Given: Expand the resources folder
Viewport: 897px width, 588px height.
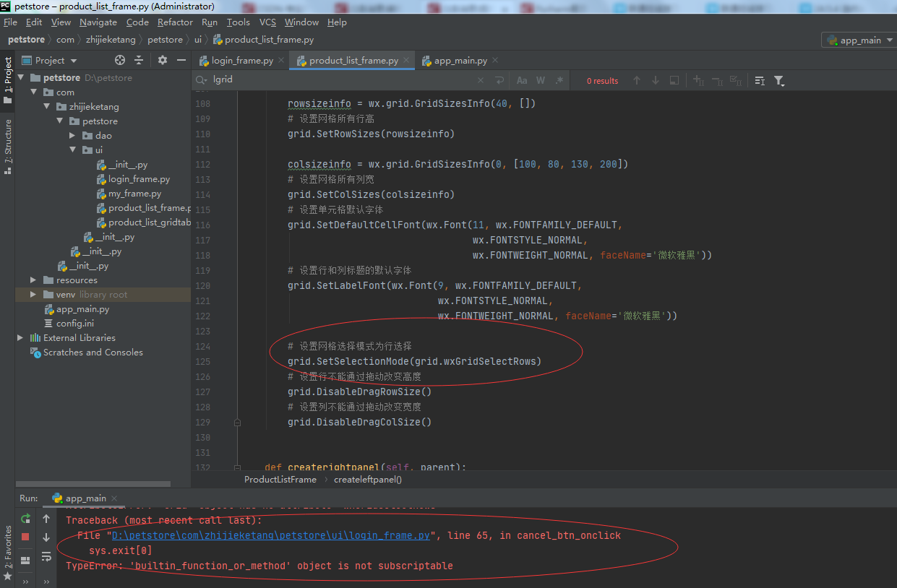Looking at the screenshot, I should pos(34,280).
